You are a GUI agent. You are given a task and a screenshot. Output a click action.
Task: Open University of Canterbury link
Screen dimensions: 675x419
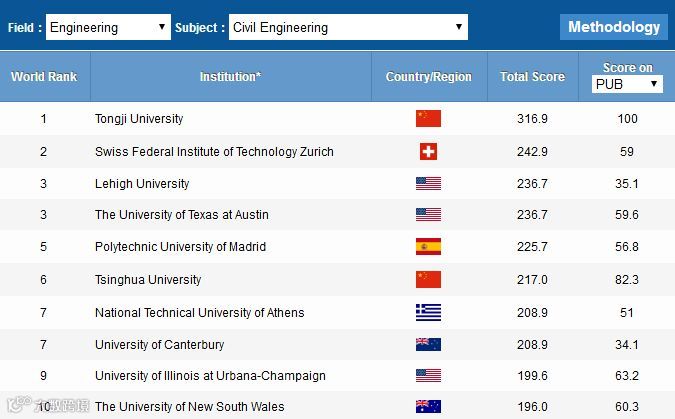tap(159, 345)
